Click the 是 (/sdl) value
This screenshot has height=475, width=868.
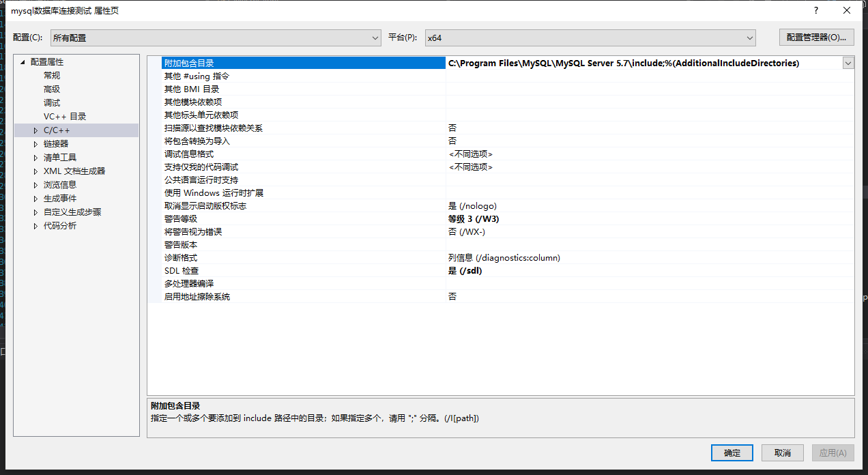coord(465,271)
